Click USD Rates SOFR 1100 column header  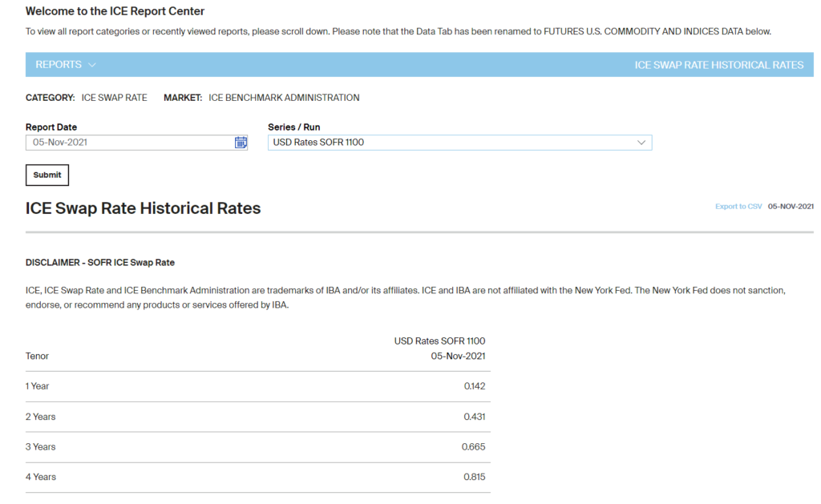point(440,341)
